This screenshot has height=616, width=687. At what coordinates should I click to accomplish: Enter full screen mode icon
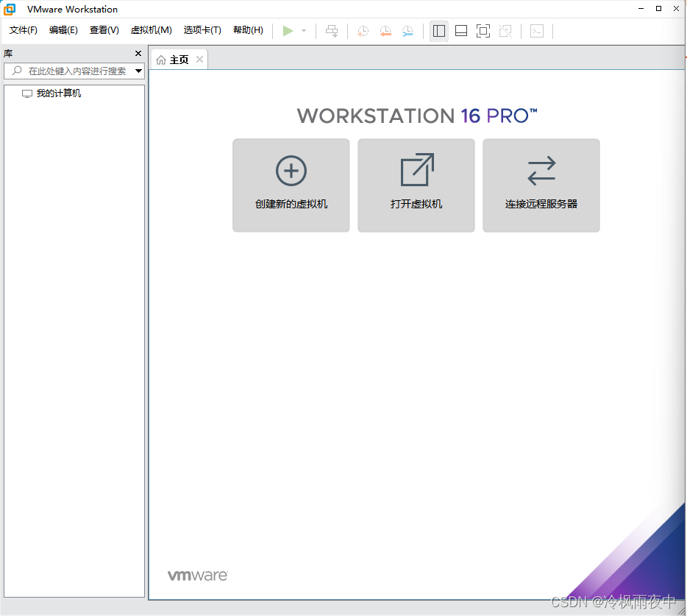[483, 31]
